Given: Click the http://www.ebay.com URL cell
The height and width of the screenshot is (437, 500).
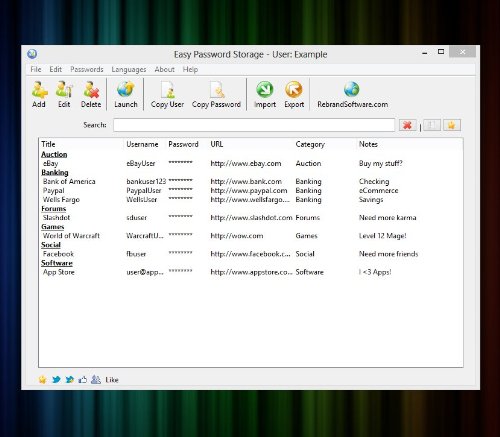Looking at the screenshot, I should (246, 163).
